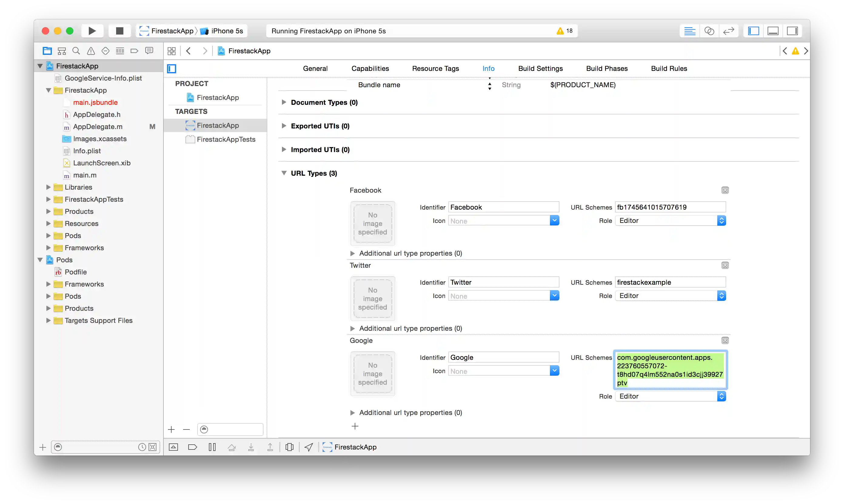Screen dimensions: 844x504
Task: Toggle the right Utilities panel visibility
Action: point(792,31)
